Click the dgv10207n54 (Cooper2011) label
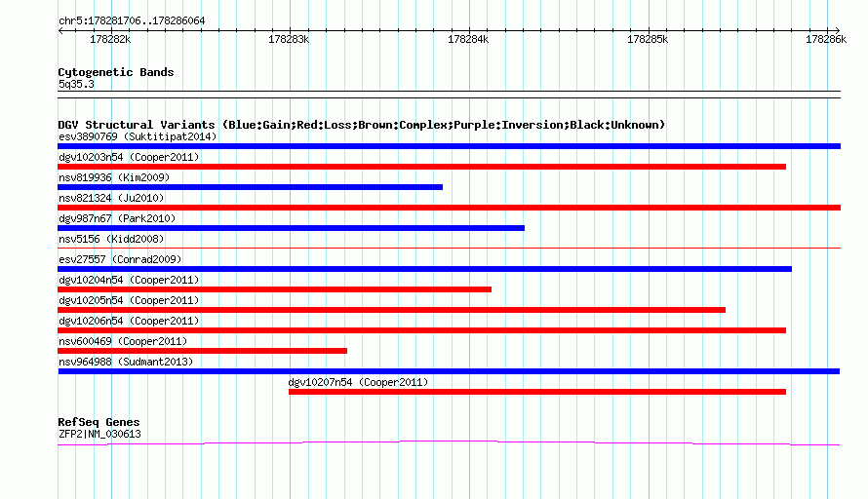Image resolution: width=868 pixels, height=499 pixels. (x=358, y=382)
